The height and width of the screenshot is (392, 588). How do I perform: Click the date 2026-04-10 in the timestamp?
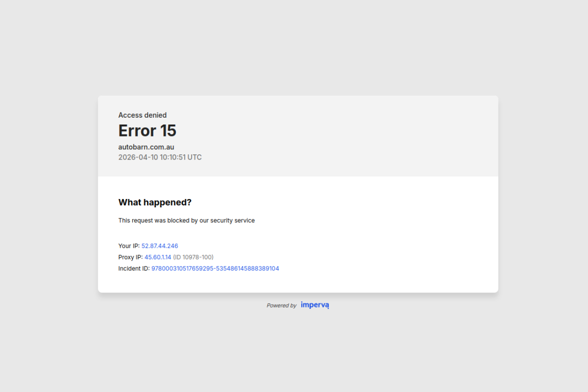(138, 157)
